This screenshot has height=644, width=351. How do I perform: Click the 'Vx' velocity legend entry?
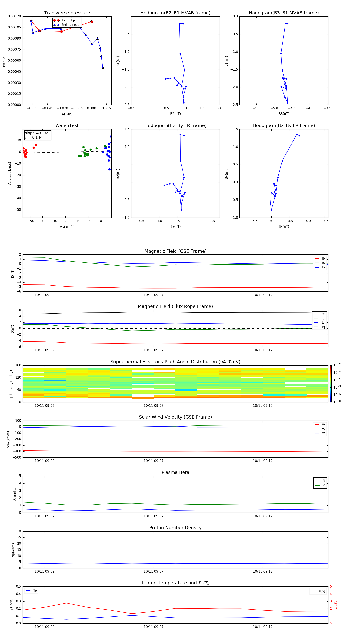pyautogui.click(x=320, y=425)
